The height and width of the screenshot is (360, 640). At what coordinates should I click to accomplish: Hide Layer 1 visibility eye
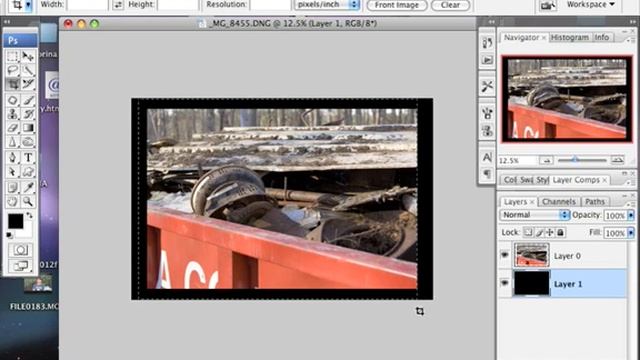click(505, 283)
